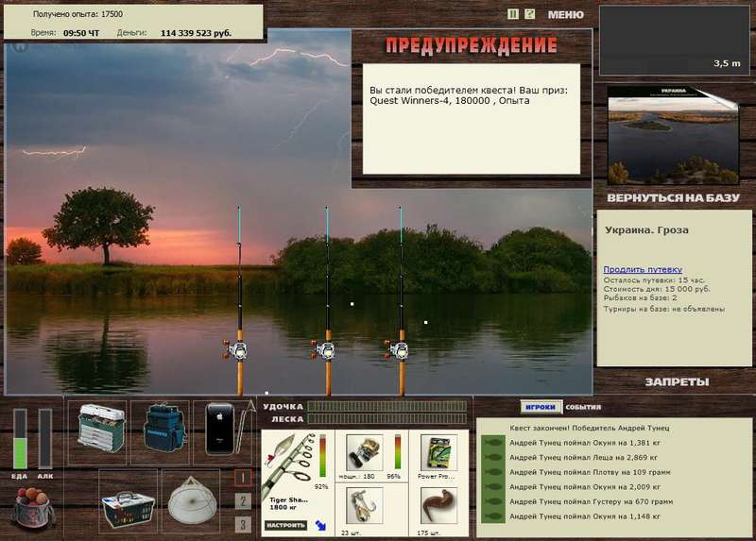Click the hook icon showing 23 шт.

tap(365, 506)
